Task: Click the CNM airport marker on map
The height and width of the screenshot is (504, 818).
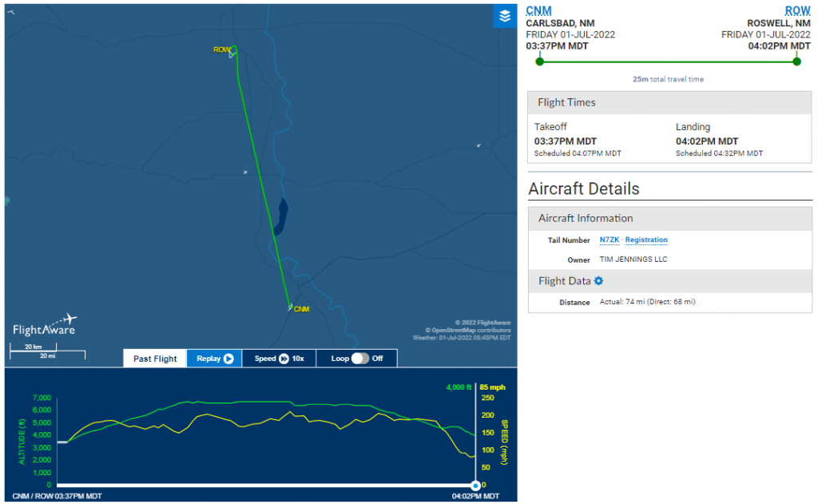Action: [289, 306]
